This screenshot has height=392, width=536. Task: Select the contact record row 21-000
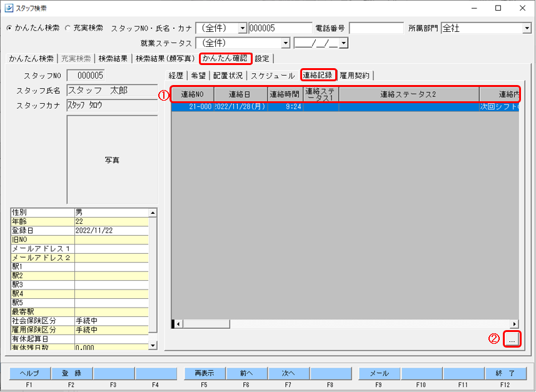[x=345, y=107]
